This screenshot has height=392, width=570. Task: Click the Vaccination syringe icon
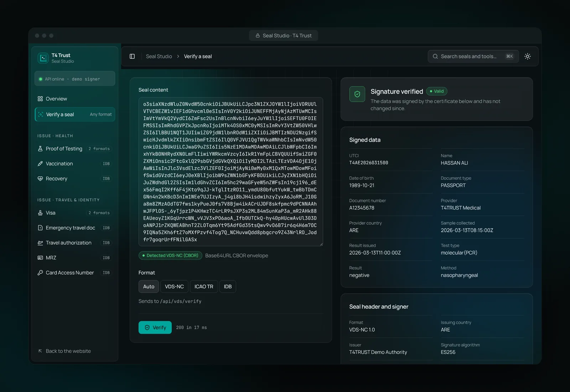pos(40,164)
